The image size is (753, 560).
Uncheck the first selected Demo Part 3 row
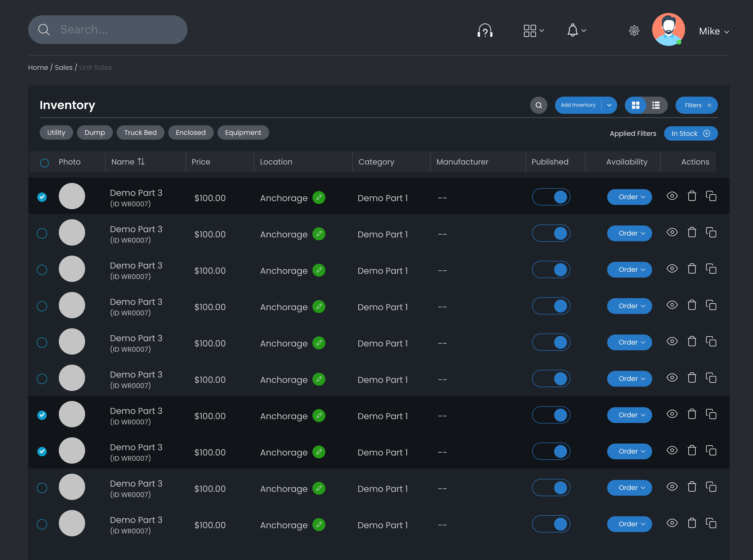pos(42,197)
